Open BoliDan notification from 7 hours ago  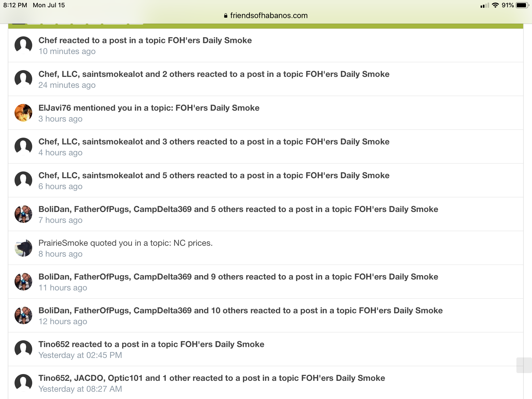pos(265,214)
